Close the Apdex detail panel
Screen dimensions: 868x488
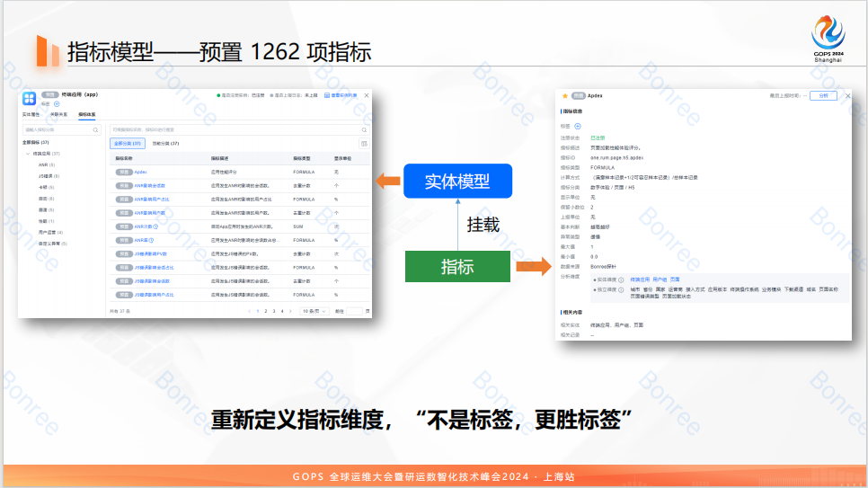pyautogui.click(x=847, y=96)
